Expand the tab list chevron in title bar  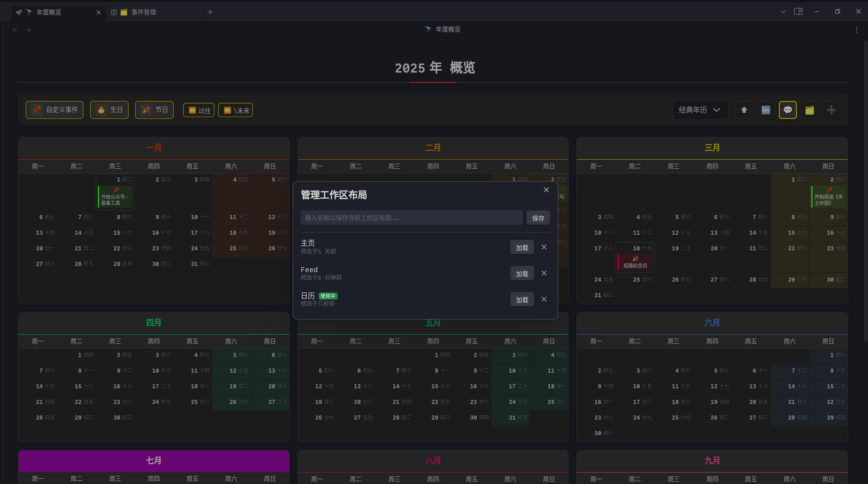(783, 12)
